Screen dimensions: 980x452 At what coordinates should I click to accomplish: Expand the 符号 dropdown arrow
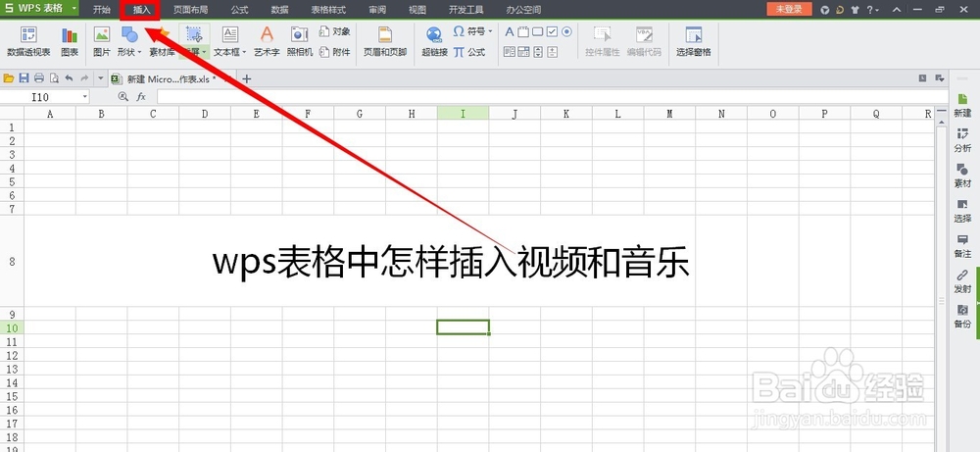(x=491, y=31)
